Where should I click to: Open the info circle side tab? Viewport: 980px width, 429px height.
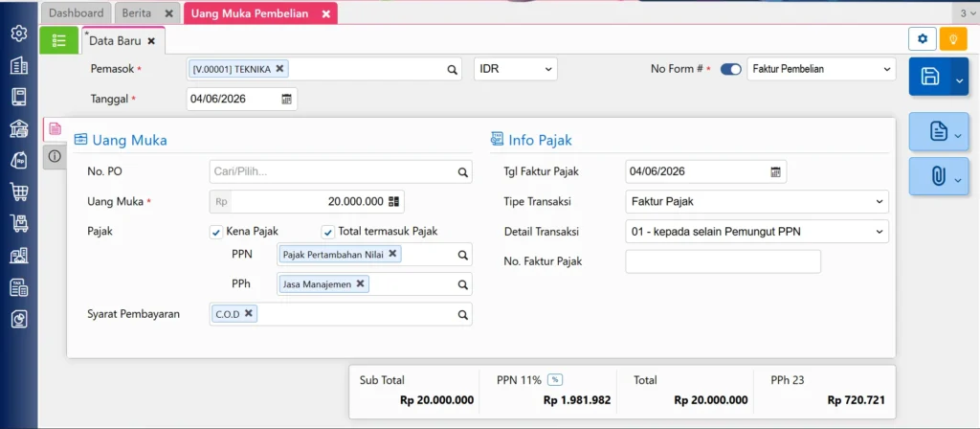55,155
